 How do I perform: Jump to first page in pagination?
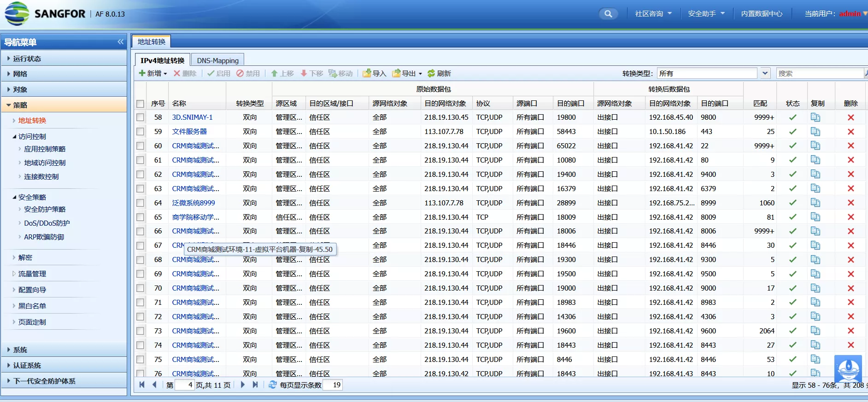pyautogui.click(x=142, y=385)
